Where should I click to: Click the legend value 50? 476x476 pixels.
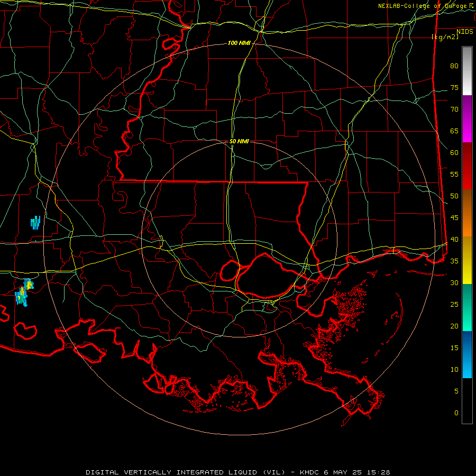point(454,196)
